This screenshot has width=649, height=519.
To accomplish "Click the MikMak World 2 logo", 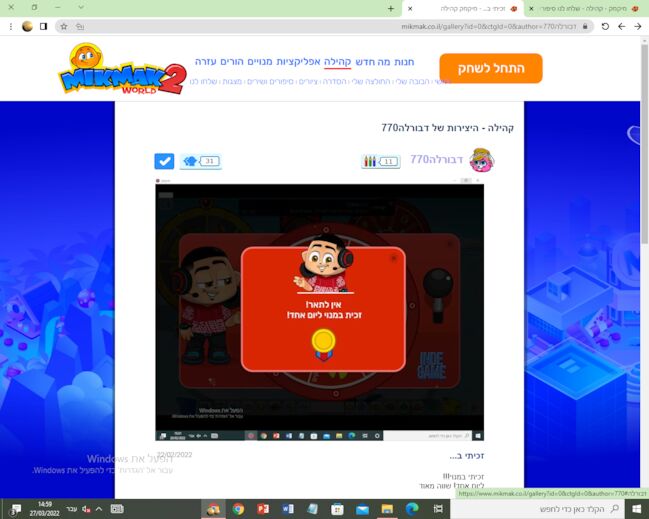I will click(x=123, y=69).
